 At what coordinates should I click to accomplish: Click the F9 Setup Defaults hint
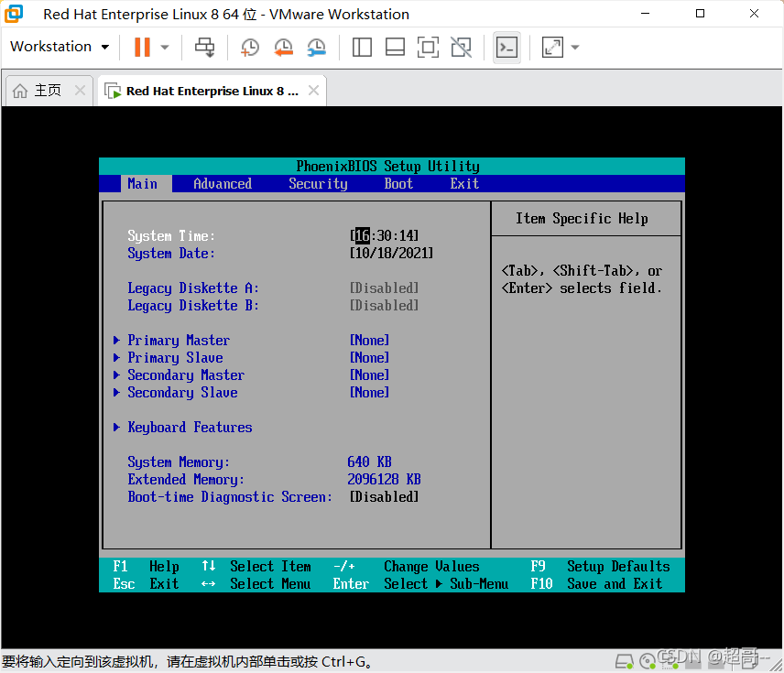600,567
